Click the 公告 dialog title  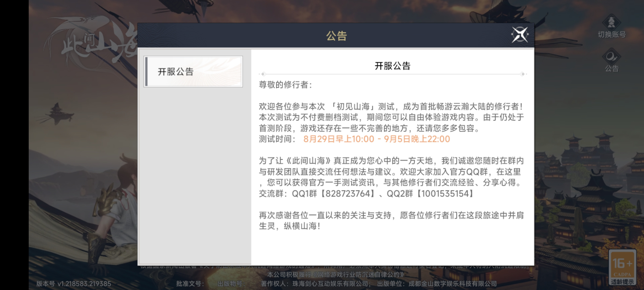point(336,36)
